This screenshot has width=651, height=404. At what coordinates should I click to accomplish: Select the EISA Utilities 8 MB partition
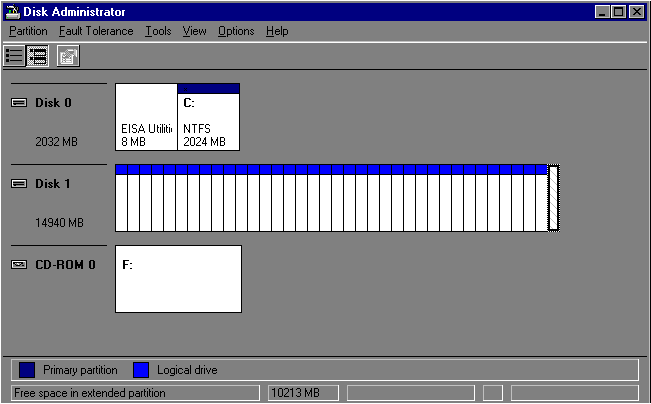tap(146, 117)
